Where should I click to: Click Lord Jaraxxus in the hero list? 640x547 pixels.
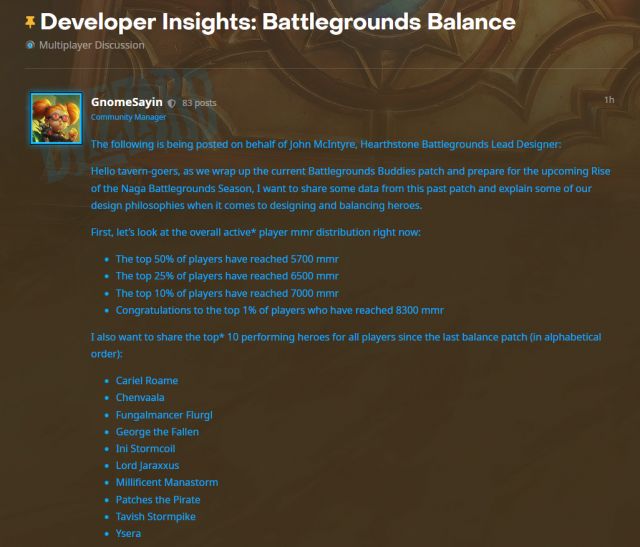[147, 466]
